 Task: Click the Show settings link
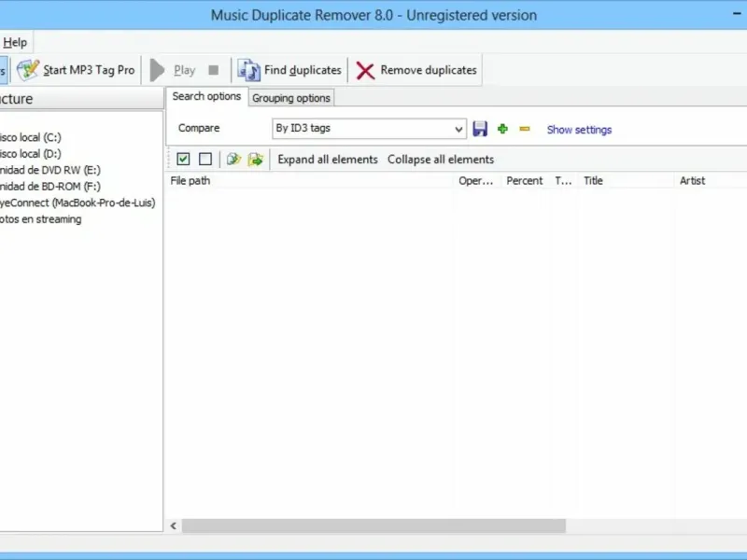click(579, 130)
